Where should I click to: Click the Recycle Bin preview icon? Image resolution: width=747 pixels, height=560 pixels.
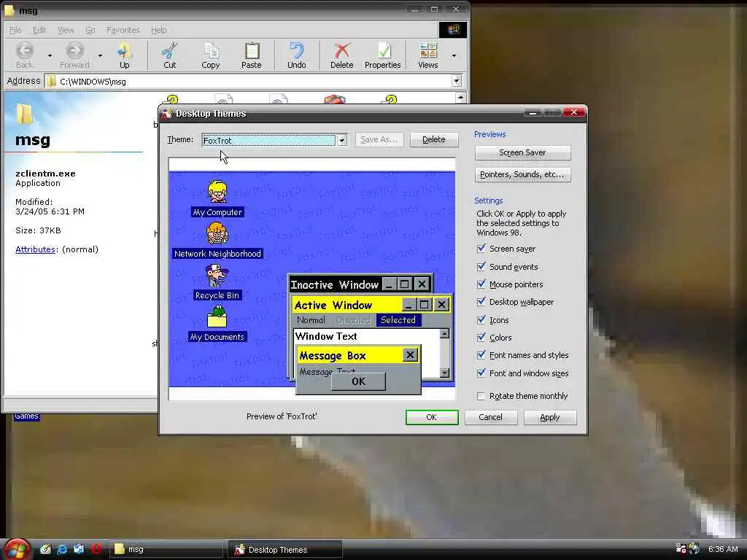point(217,276)
